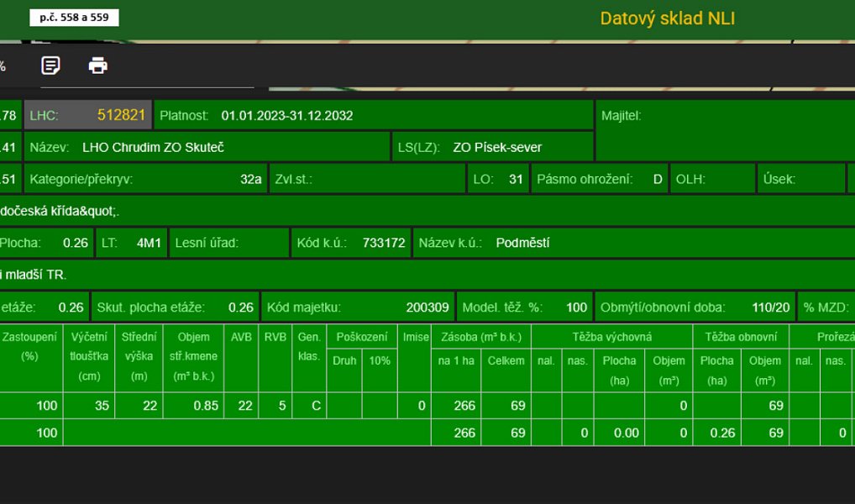Click the 'Střední výška (m)' column header

139,356
